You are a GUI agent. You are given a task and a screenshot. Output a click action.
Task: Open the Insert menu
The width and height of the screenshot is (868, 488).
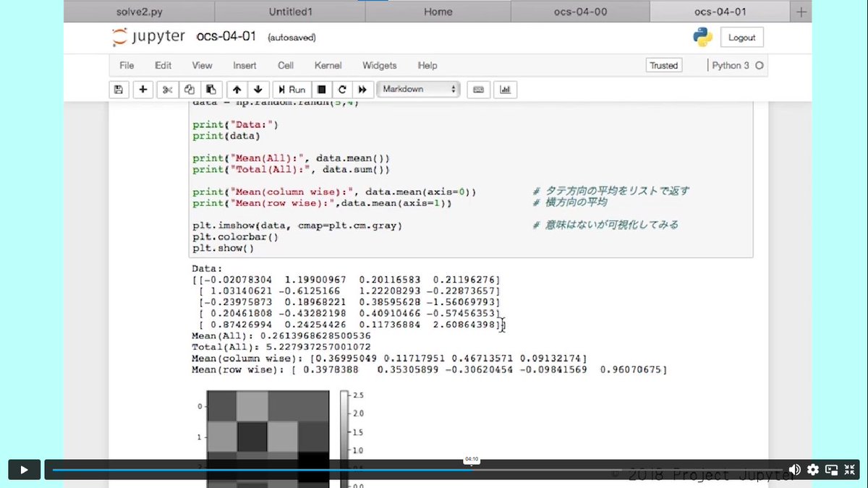[244, 65]
